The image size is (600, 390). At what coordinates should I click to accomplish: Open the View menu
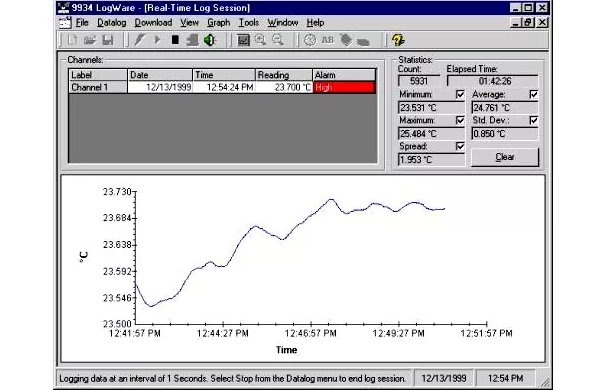pyautogui.click(x=189, y=23)
